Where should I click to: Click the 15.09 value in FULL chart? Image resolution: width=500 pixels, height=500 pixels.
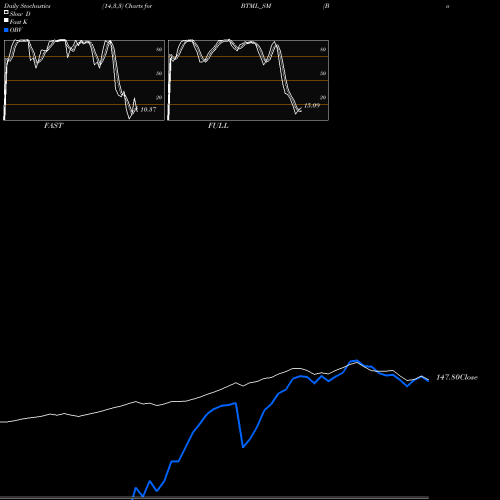coord(312,105)
